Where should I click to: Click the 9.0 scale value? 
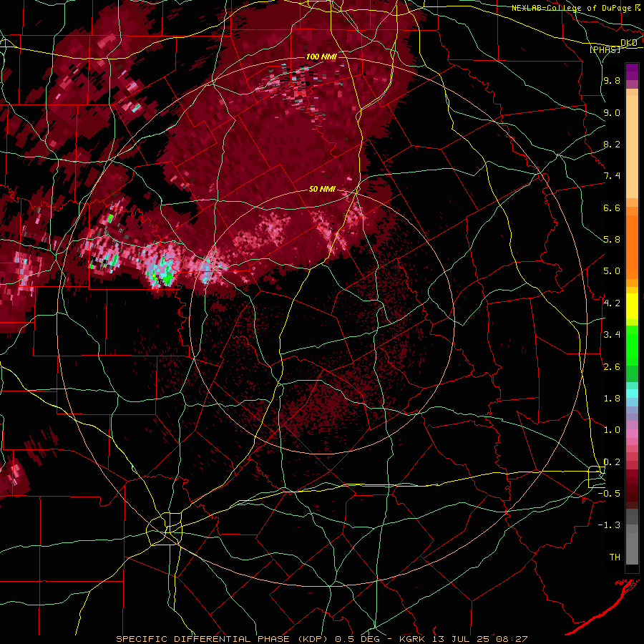[x=612, y=112]
